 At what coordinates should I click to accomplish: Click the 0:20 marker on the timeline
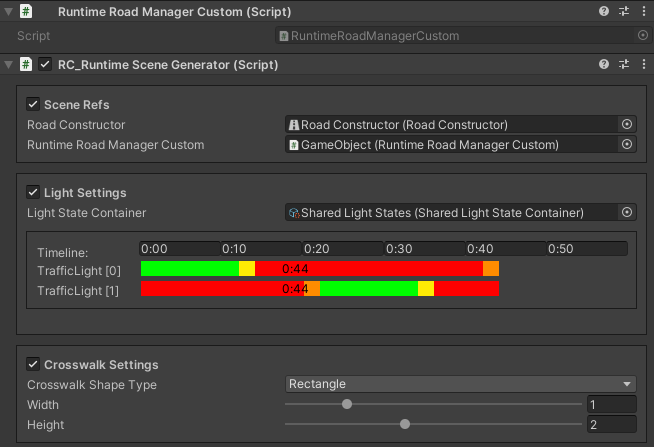click(317, 249)
